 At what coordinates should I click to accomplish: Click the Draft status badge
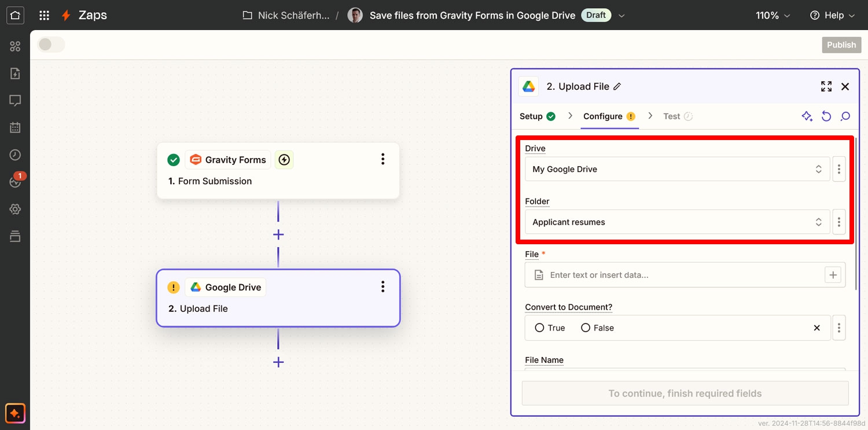596,16
